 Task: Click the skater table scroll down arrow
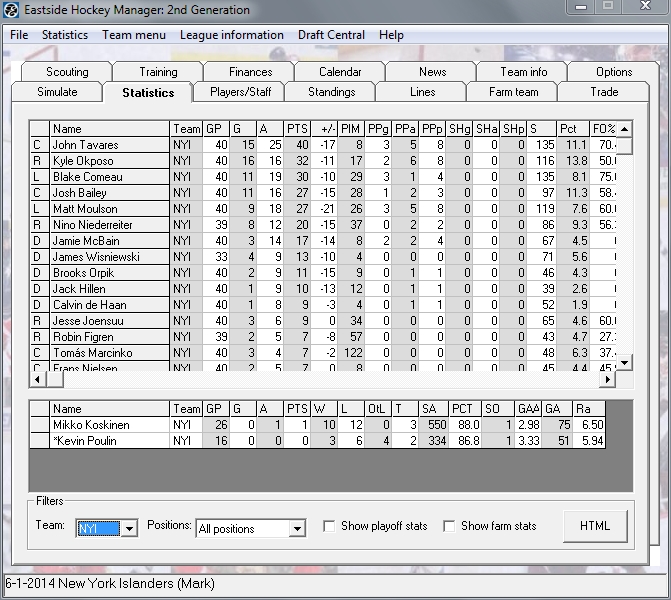click(x=624, y=363)
